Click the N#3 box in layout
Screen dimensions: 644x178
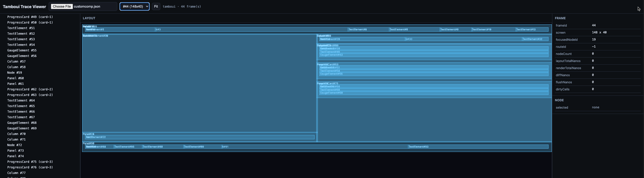pos(251,30)
